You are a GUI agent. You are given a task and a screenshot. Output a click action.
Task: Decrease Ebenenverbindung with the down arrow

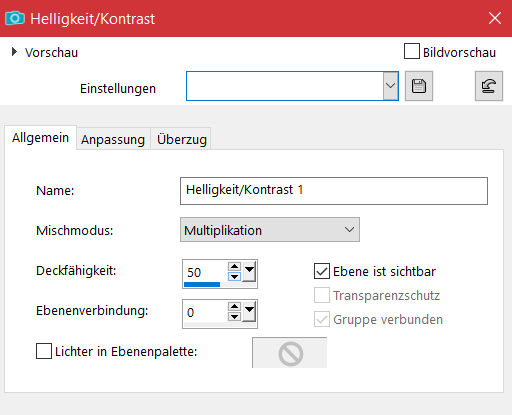[234, 317]
